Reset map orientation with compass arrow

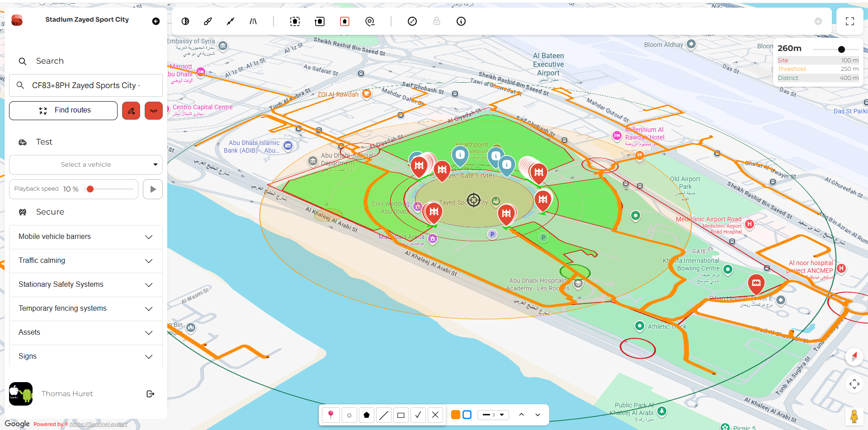854,356
